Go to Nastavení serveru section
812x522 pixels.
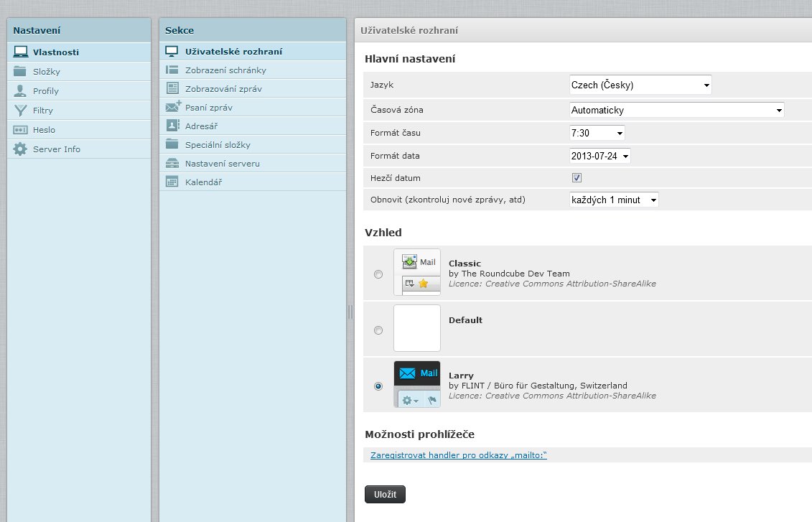tap(222, 164)
